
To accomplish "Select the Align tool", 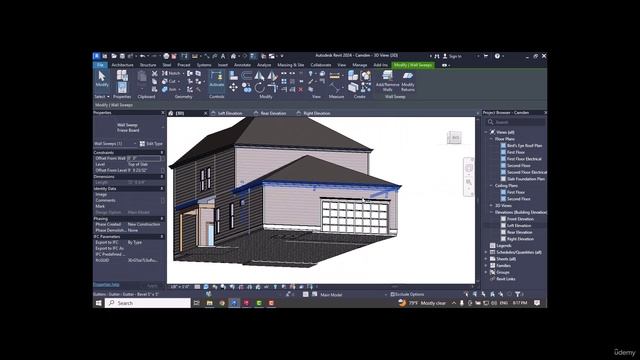I will [x=233, y=76].
